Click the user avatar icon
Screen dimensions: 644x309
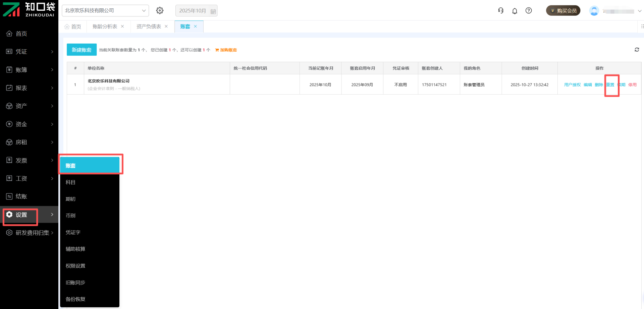594,11
